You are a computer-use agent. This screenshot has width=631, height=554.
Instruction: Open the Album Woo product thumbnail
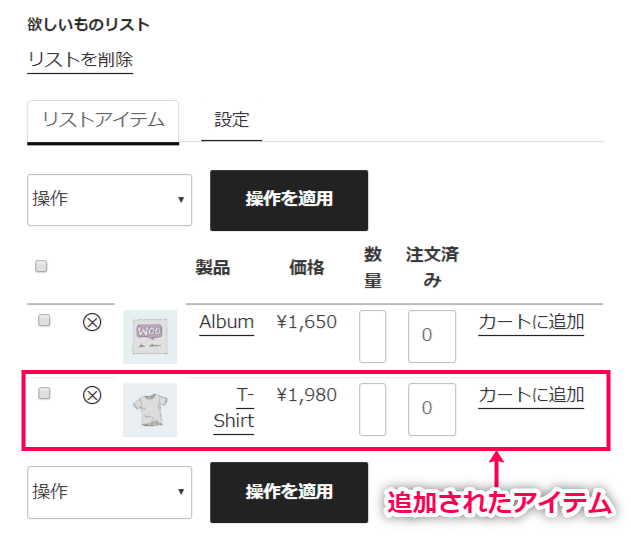pos(150,337)
